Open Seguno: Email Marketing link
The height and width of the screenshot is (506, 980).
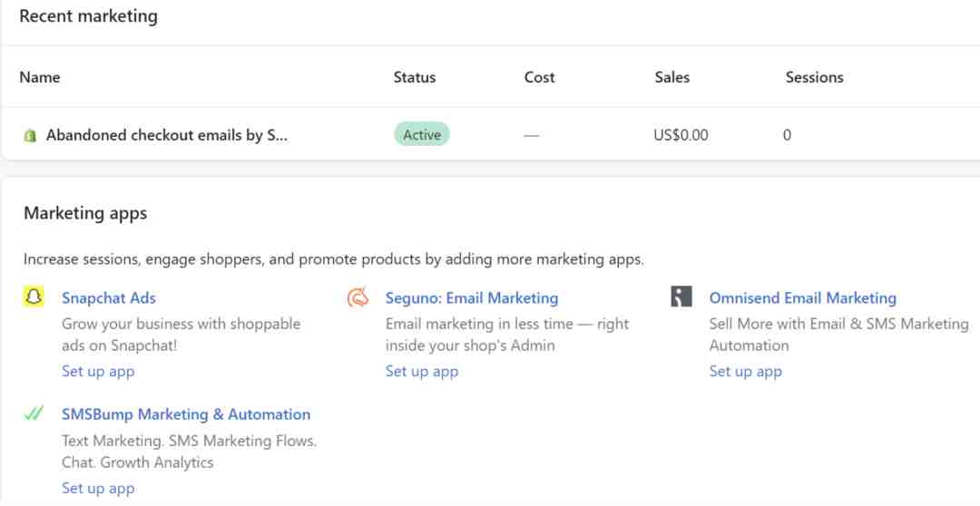tap(472, 298)
